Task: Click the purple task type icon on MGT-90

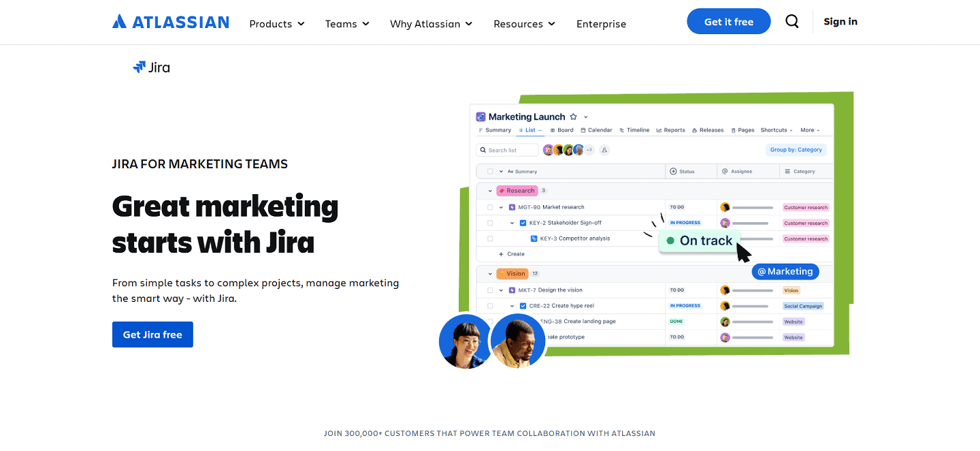Action: (x=512, y=207)
